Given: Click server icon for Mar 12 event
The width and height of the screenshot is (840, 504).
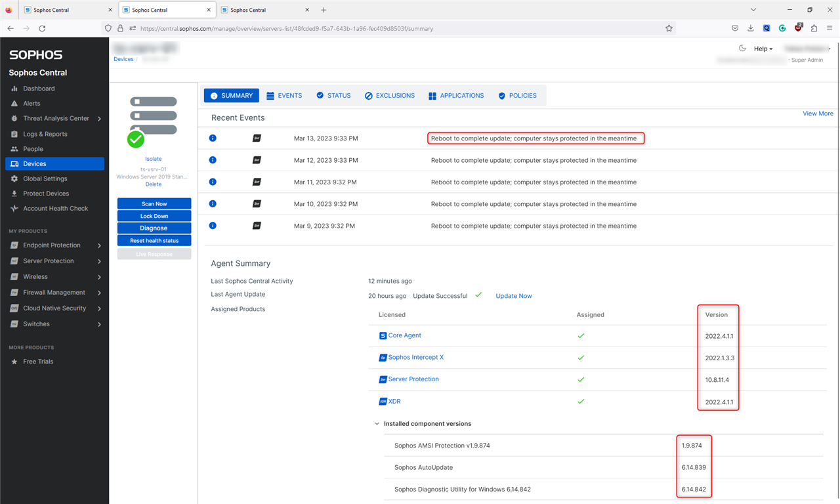Looking at the screenshot, I should click(x=257, y=160).
